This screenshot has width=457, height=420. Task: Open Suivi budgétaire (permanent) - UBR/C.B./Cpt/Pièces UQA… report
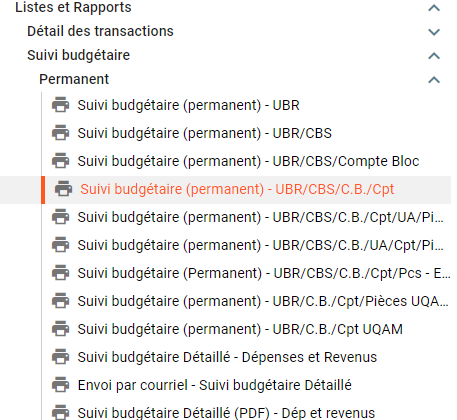[x=263, y=301]
